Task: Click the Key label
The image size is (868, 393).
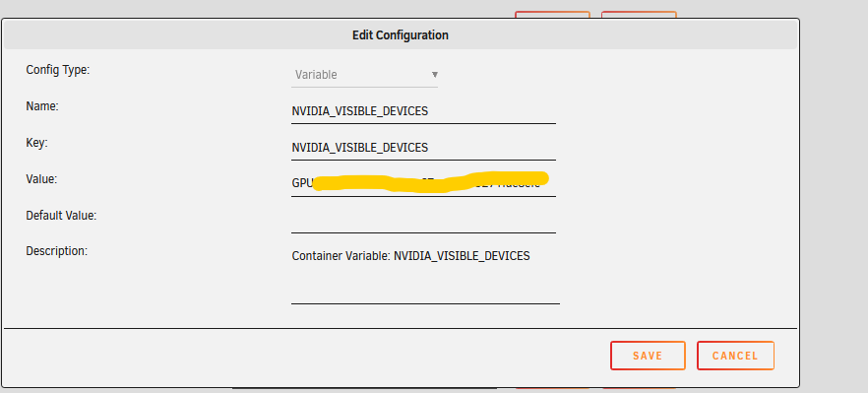Action: pos(37,143)
